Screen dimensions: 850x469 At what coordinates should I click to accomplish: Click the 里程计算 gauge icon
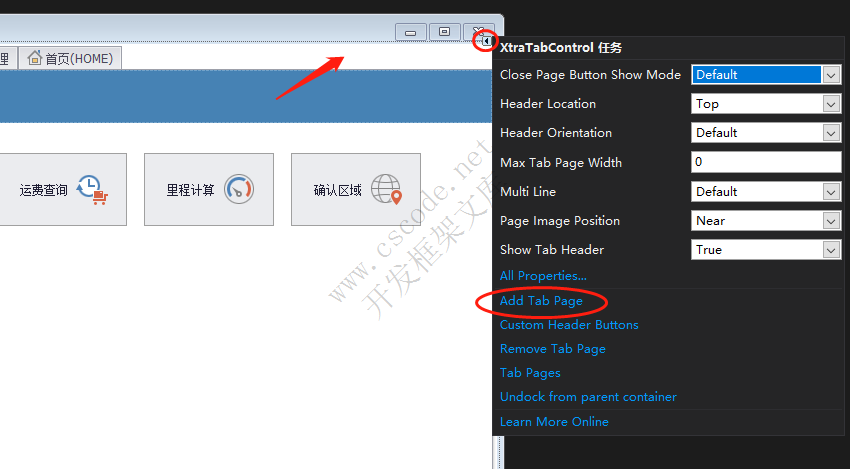tap(239, 189)
